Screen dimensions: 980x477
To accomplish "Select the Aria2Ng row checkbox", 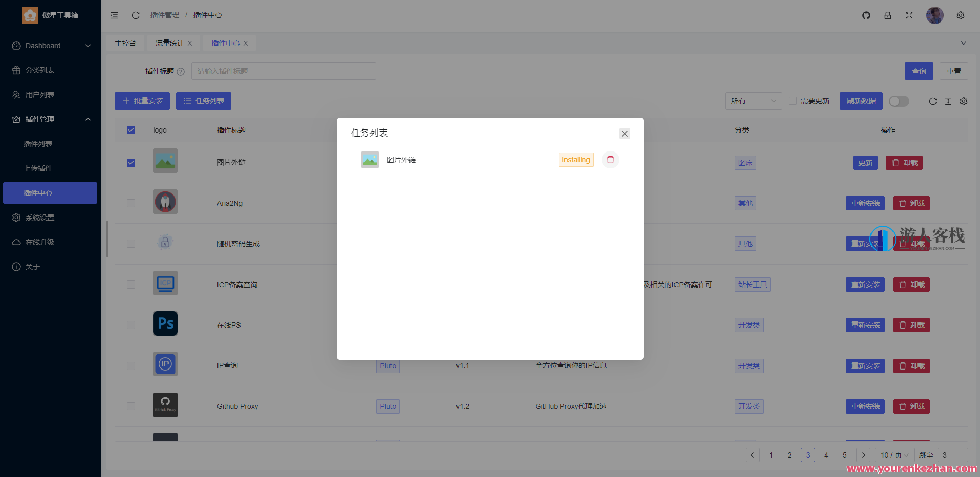I will (131, 203).
